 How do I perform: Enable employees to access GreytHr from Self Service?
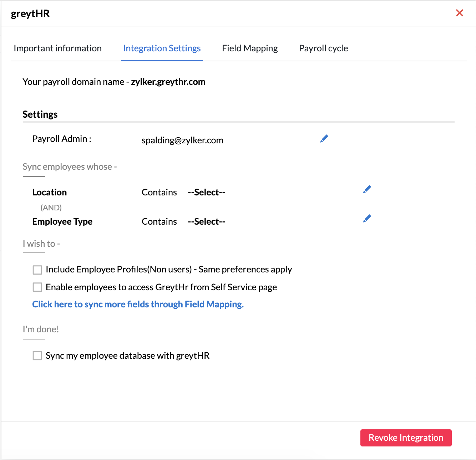point(37,287)
